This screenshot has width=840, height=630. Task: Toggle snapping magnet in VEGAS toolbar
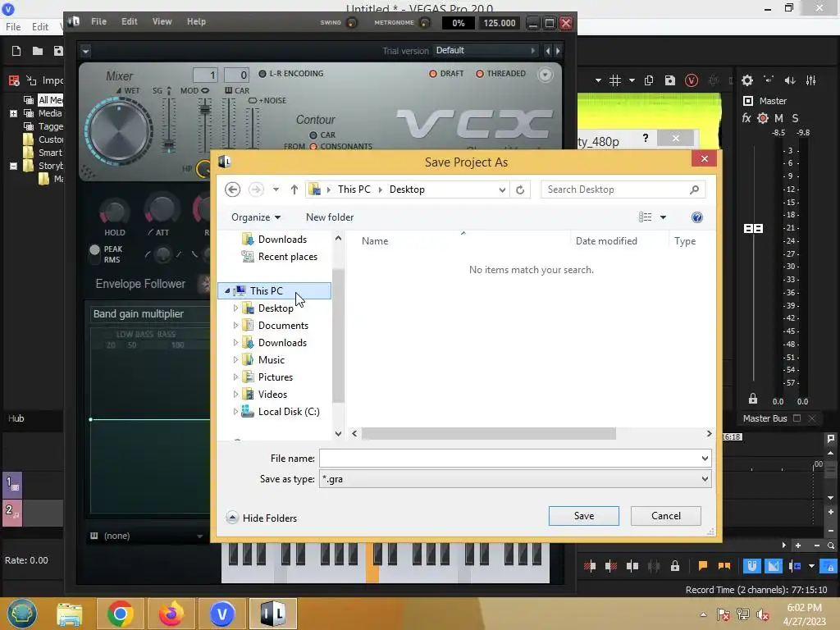coord(751,566)
